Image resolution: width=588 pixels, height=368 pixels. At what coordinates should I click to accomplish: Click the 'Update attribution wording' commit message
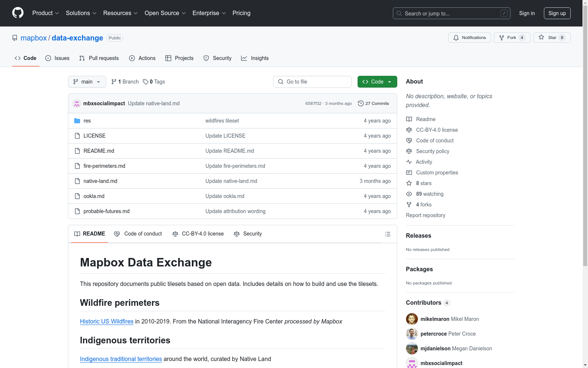click(236, 211)
